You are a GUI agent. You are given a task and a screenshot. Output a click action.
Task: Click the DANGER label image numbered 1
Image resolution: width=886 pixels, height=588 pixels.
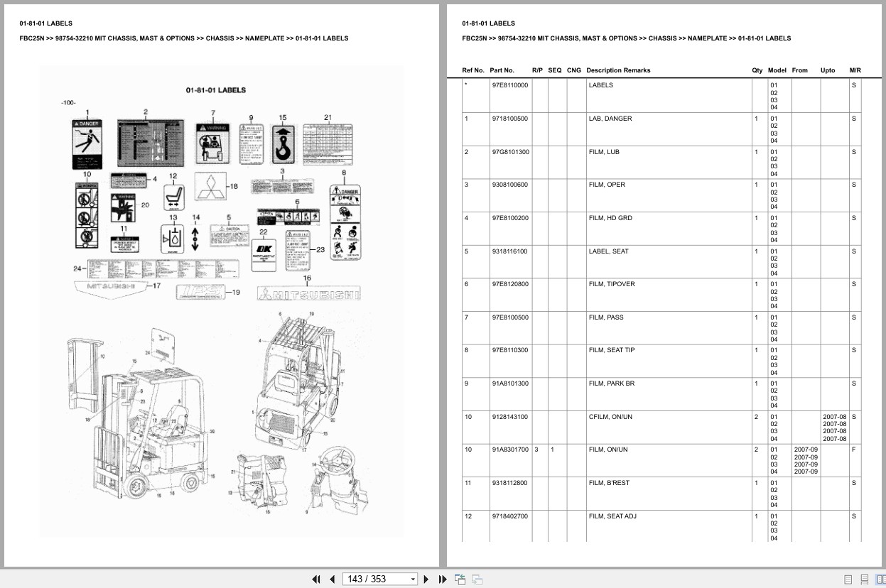87,143
